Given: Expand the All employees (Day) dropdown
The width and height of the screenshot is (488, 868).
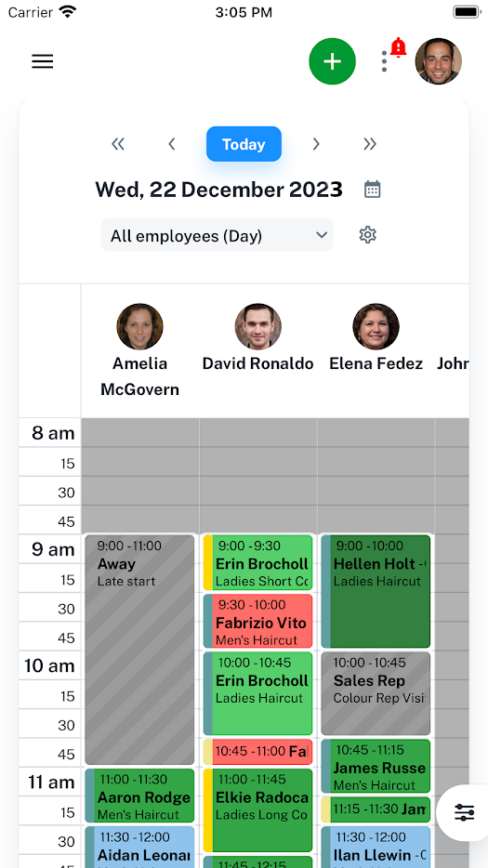Looking at the screenshot, I should click(217, 235).
